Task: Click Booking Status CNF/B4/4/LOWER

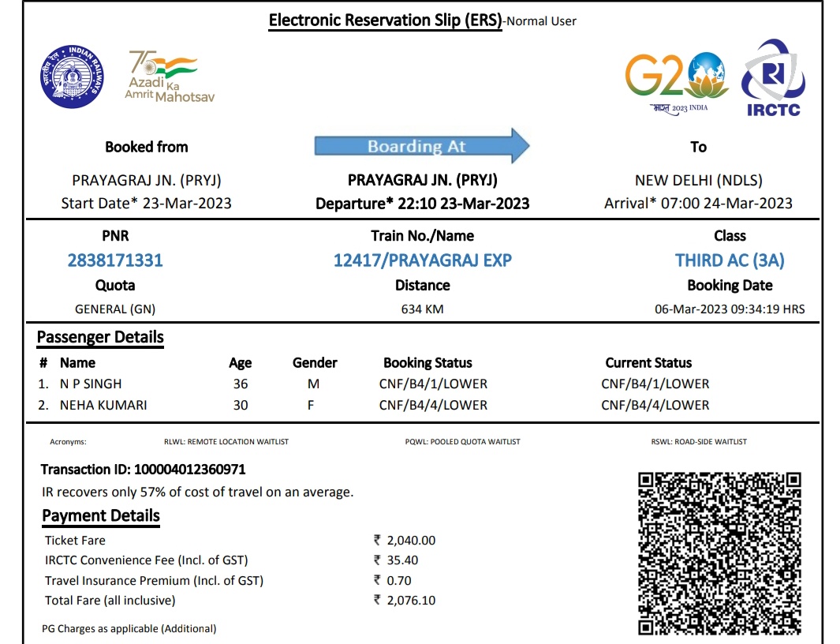Action: tap(433, 406)
